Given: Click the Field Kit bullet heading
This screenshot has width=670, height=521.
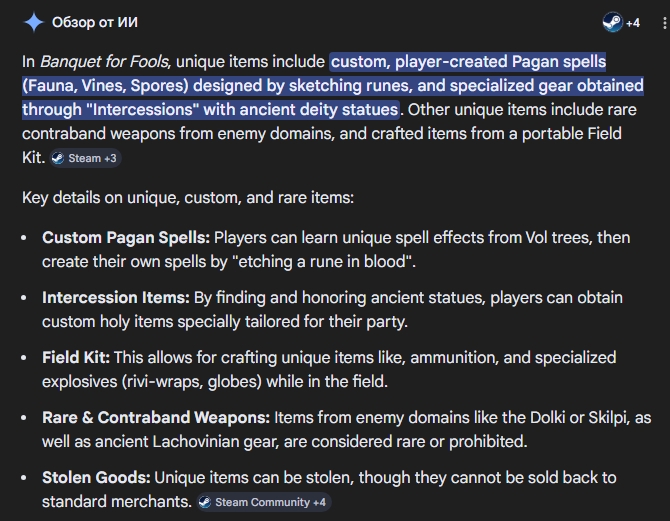Looking at the screenshot, I should 76,357.
